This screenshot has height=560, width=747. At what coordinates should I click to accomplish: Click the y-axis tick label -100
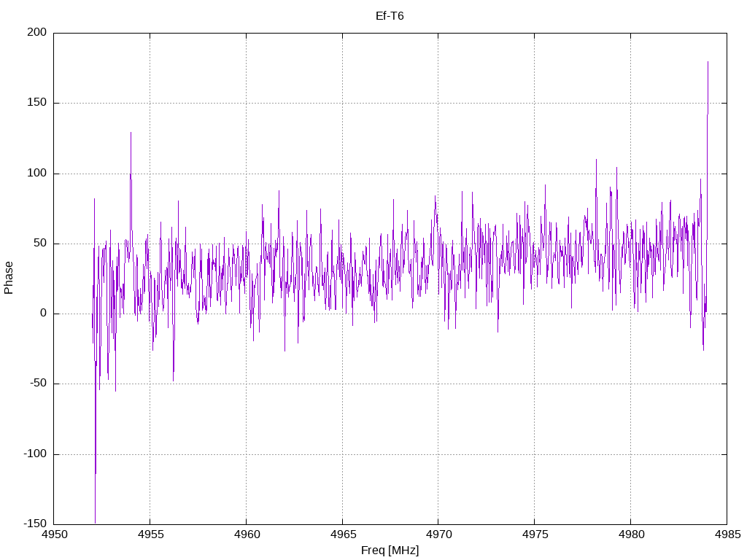35,454
